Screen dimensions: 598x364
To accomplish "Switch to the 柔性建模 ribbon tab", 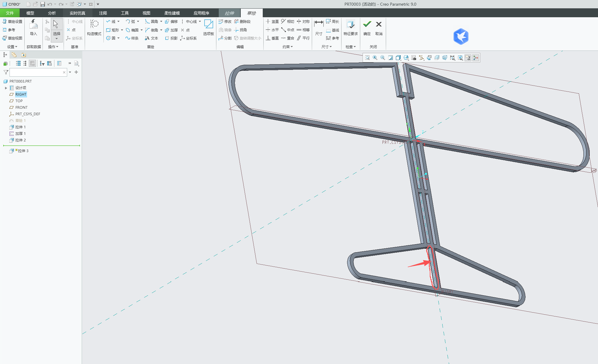I will 172,13.
